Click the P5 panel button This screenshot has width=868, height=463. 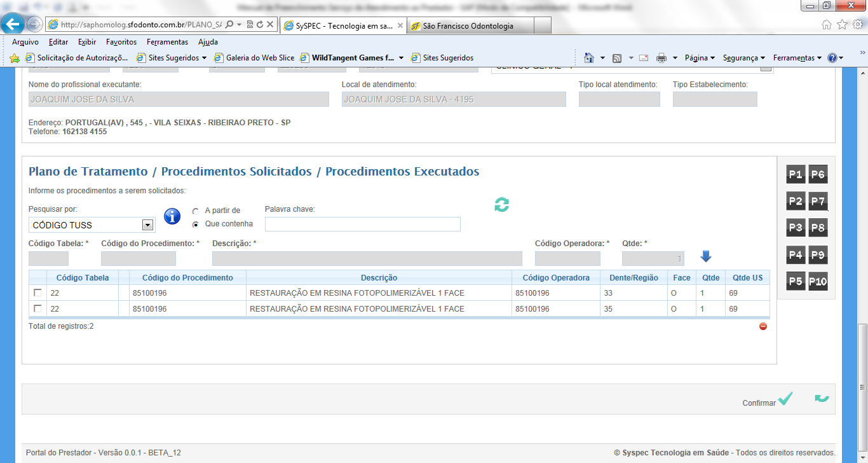[x=796, y=281]
